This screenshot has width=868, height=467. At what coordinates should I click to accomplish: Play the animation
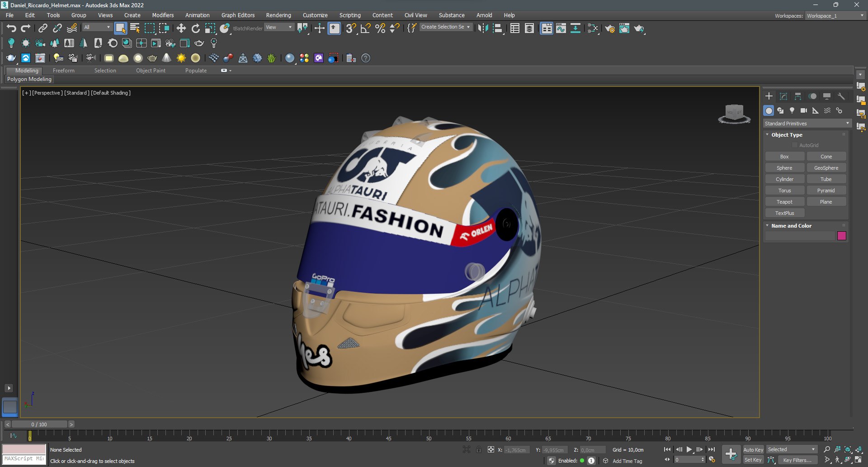pos(689,449)
